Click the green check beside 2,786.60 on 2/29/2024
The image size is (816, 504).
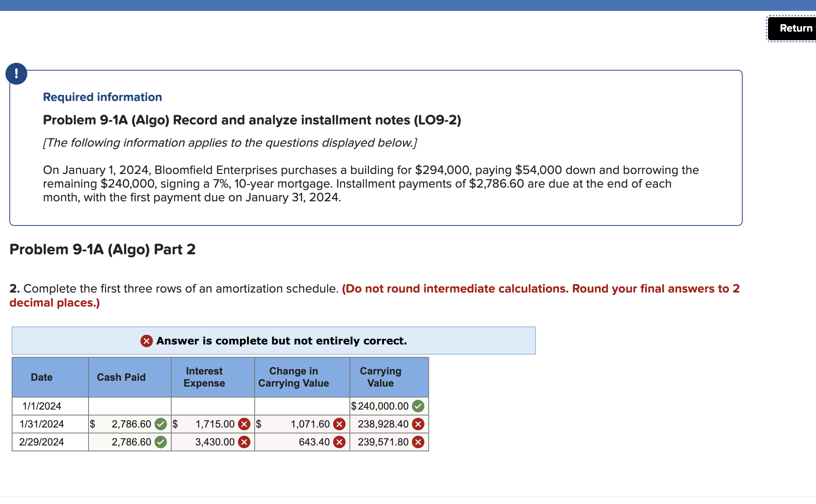[160, 442]
